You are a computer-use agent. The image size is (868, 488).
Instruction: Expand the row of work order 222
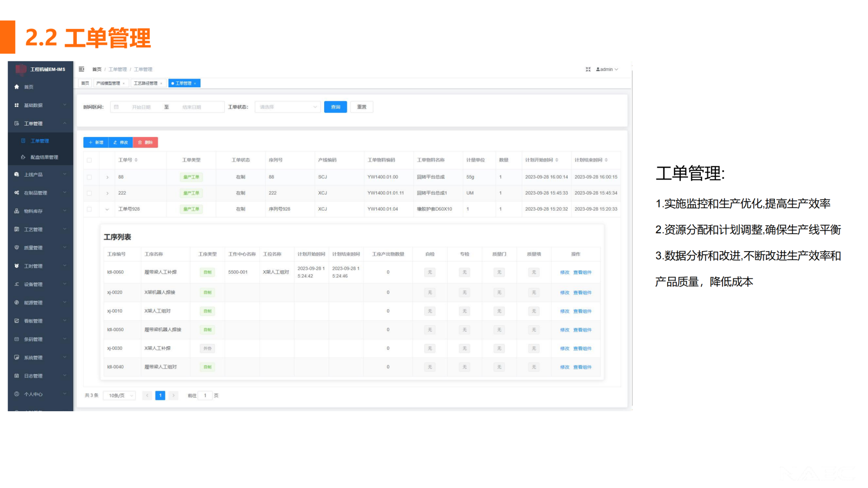tap(107, 193)
